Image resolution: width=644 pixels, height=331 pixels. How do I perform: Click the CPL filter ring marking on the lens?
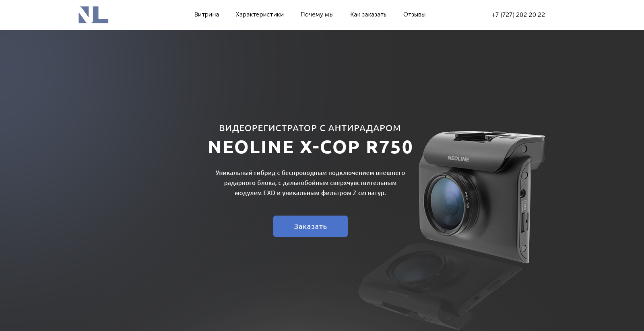click(468, 200)
